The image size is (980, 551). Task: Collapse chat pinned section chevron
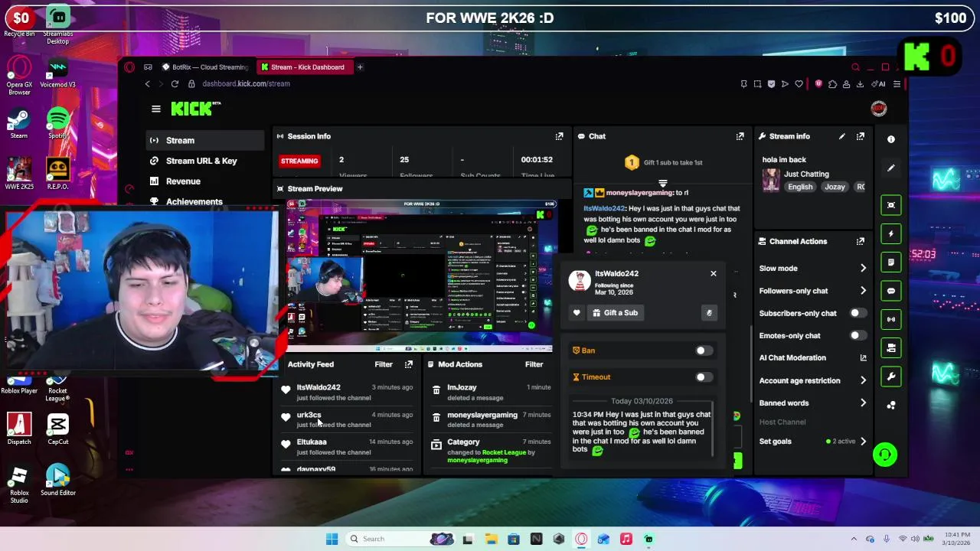(663, 183)
